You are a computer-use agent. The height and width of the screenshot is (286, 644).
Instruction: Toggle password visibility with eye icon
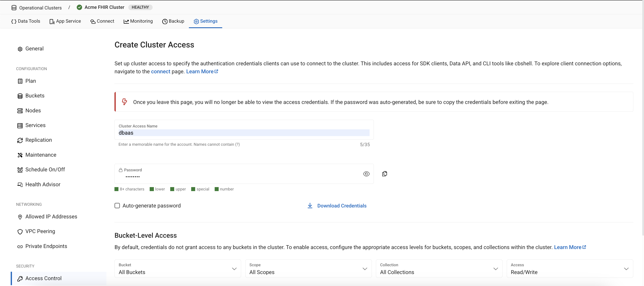[366, 174]
